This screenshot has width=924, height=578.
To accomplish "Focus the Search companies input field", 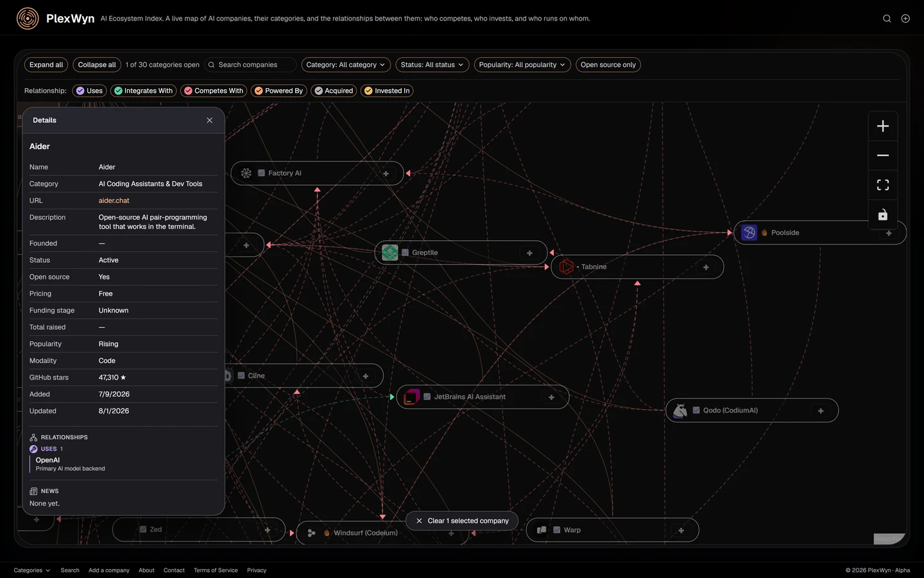I will click(x=251, y=65).
